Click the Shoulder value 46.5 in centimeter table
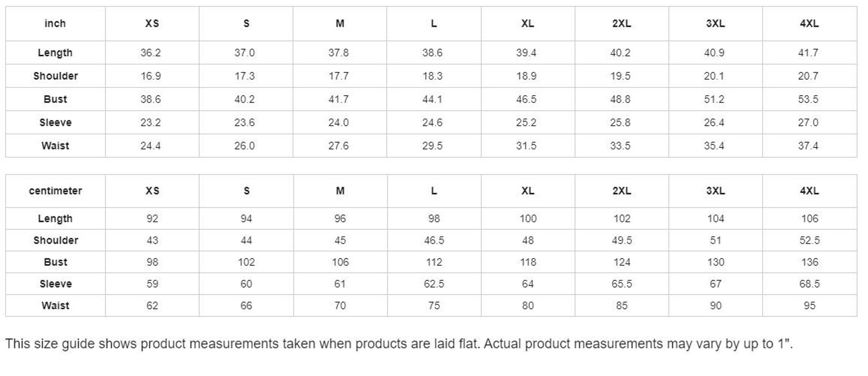Screen dimensions: 868x376 (434, 240)
